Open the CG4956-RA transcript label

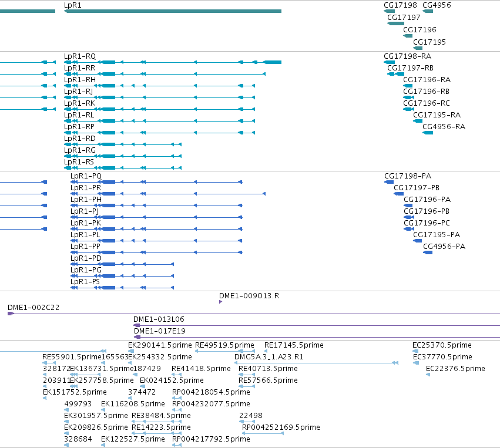[x=444, y=127]
